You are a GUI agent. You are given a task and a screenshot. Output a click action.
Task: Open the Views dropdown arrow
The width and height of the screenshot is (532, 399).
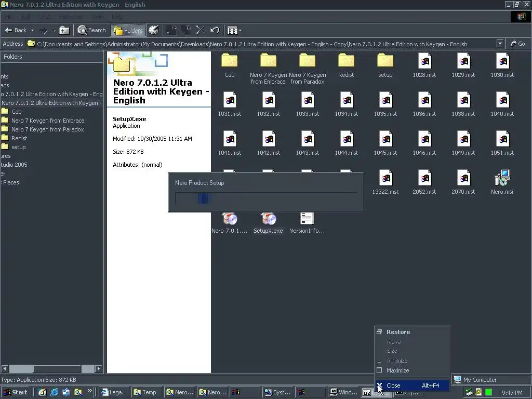[240, 31]
